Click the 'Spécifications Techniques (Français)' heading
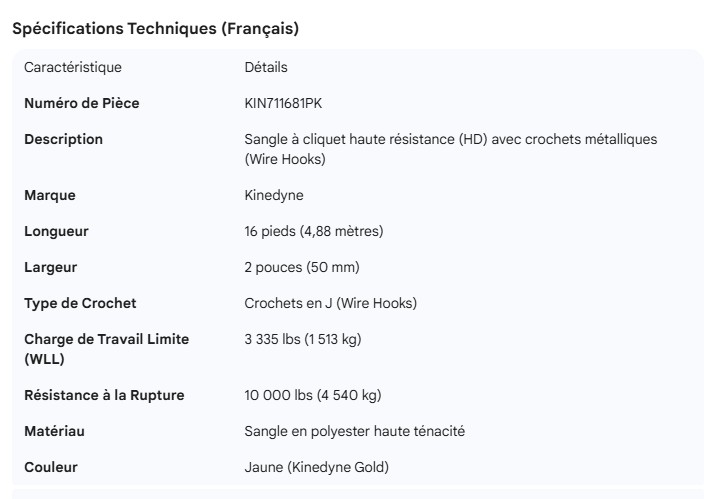 coord(155,29)
